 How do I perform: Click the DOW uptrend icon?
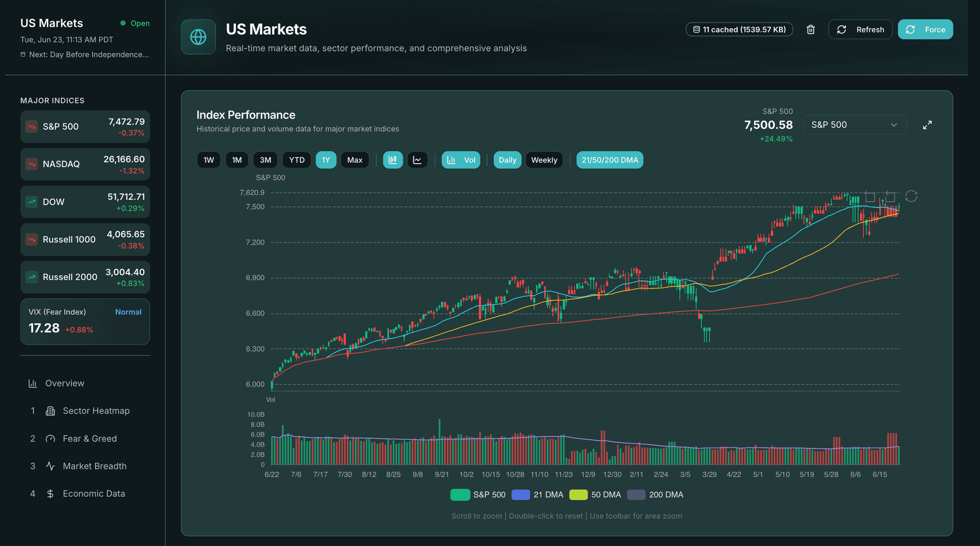tap(32, 202)
